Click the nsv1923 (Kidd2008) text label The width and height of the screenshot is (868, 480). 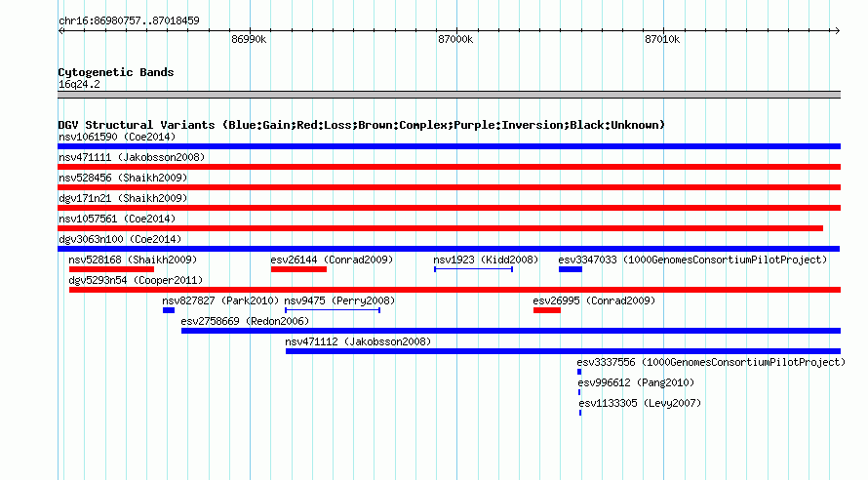click(x=486, y=260)
